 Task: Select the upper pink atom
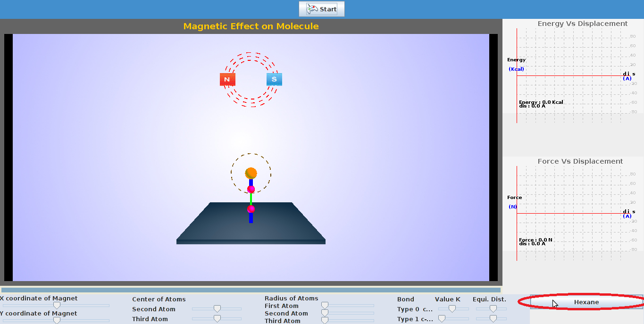point(251,189)
